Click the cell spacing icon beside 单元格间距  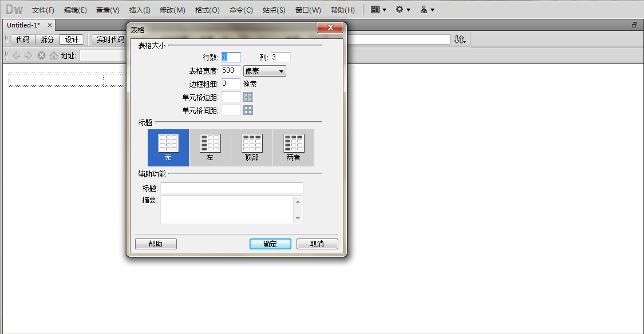click(248, 110)
